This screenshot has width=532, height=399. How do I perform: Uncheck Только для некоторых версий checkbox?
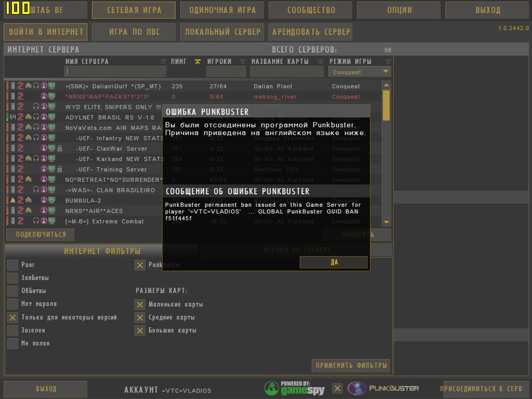13,317
